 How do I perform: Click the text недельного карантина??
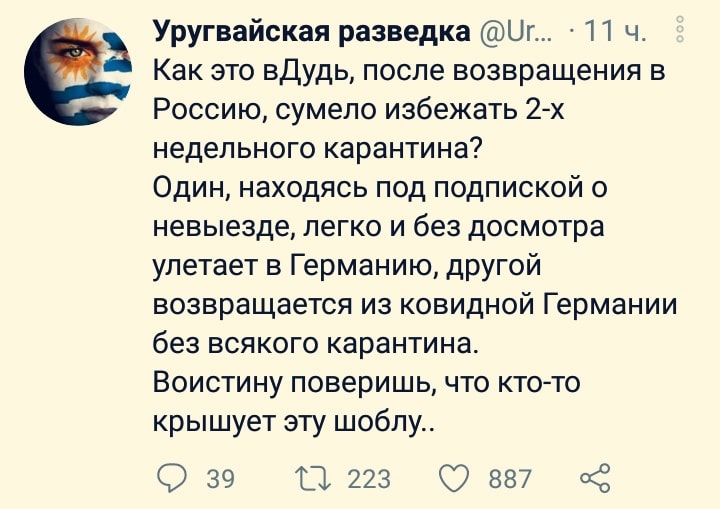[x=316, y=149]
